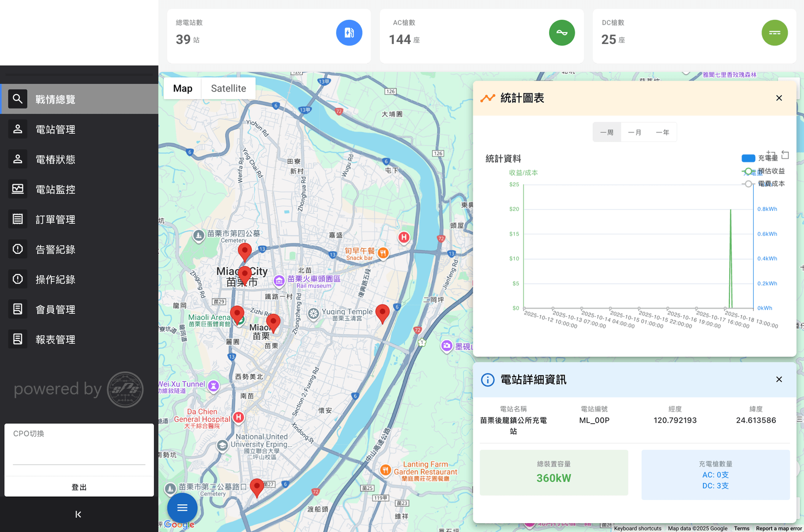Click station pin near 苗栗市第三公墓路口
This screenshot has height=532, width=804.
pyautogui.click(x=256, y=488)
